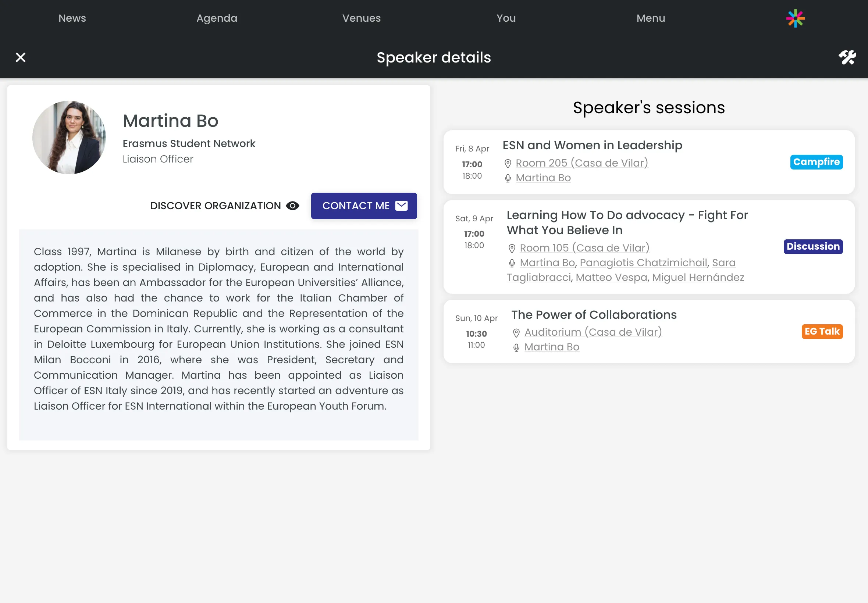Open Room 205 (Casa de Vilar) link

(581, 163)
